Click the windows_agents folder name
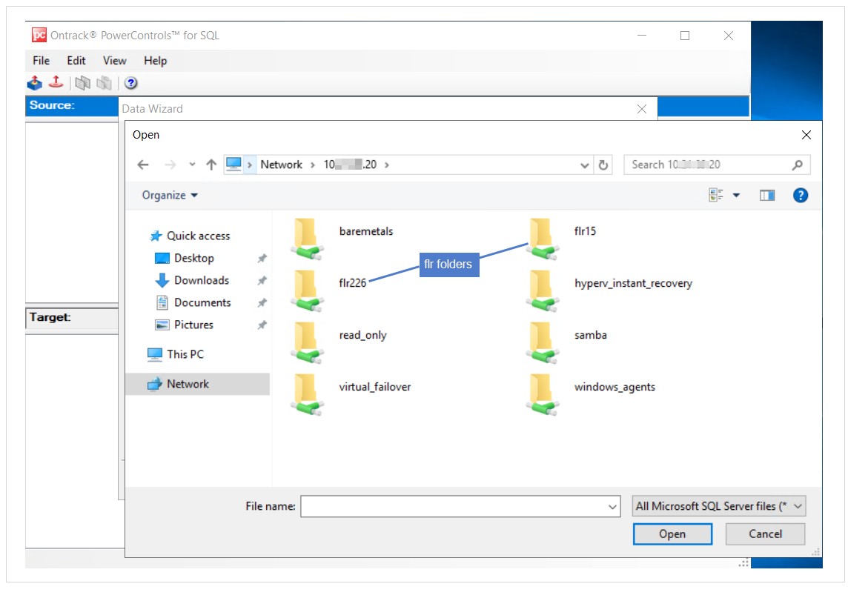 614,387
